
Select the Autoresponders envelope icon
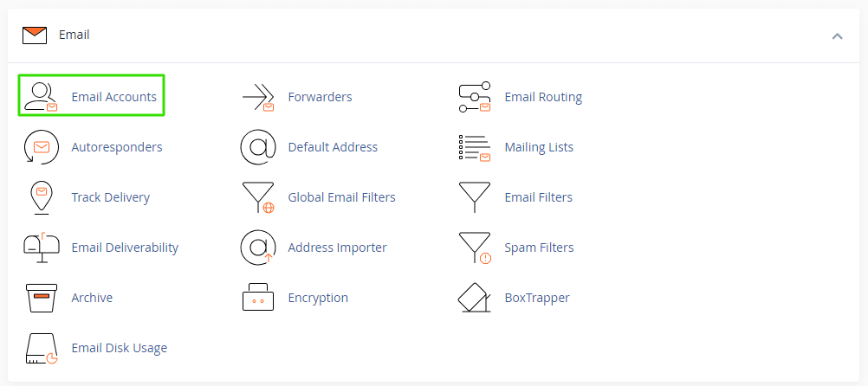pyautogui.click(x=41, y=147)
